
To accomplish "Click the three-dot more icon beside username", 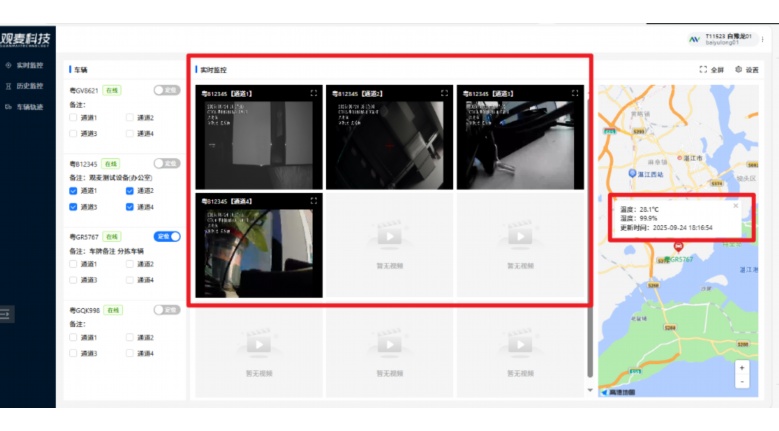I will [763, 39].
